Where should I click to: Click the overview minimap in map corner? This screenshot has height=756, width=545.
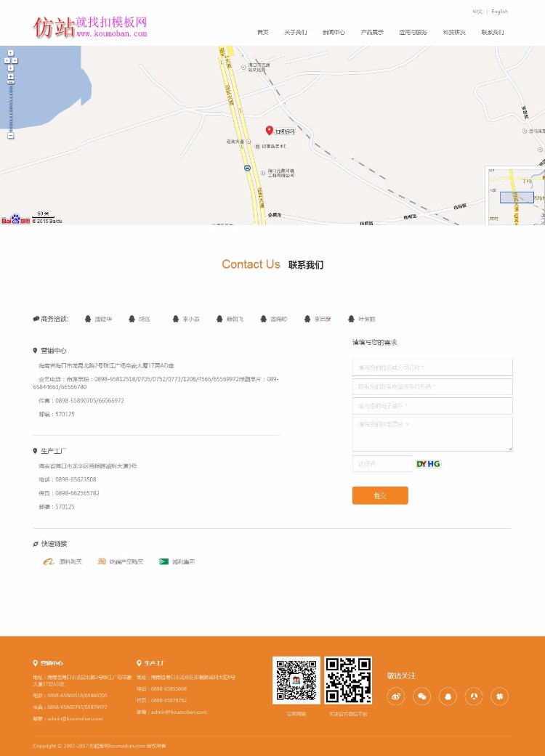(515, 196)
